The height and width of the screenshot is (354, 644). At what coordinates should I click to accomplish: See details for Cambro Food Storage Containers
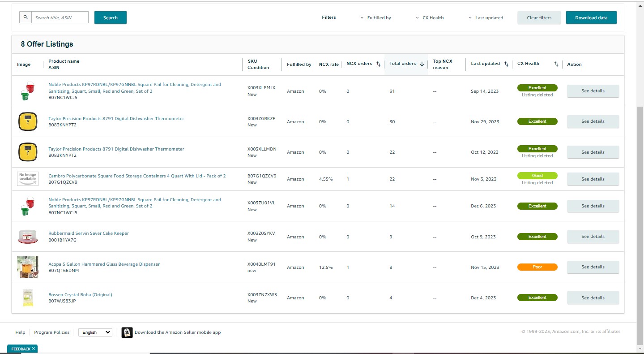point(593,179)
